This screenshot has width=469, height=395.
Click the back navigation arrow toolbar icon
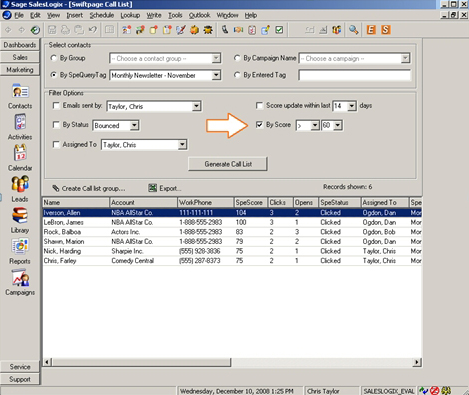pyautogui.click(x=8, y=30)
